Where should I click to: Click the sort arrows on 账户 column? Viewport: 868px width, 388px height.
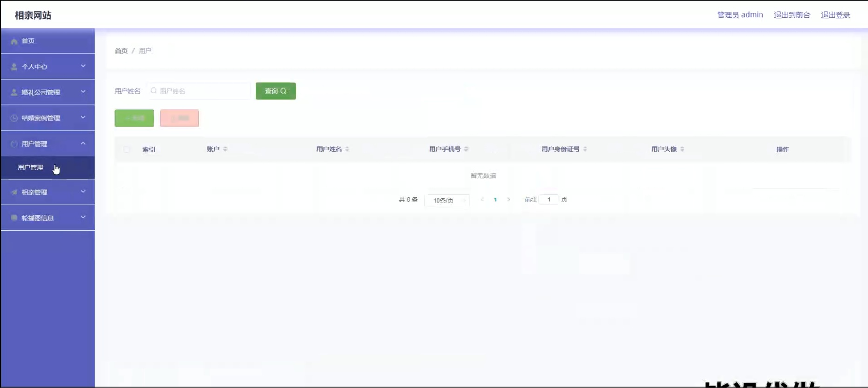(x=225, y=149)
